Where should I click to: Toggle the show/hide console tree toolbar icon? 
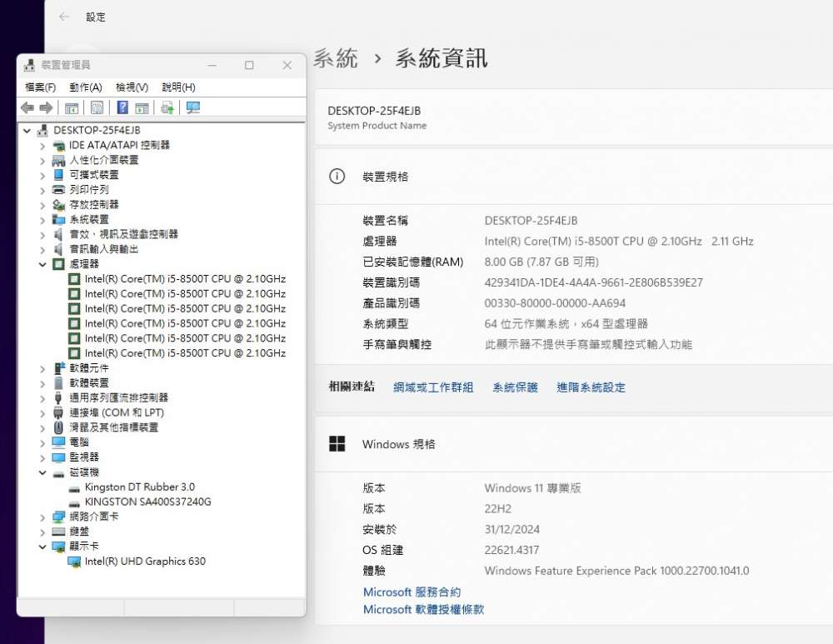click(x=71, y=107)
